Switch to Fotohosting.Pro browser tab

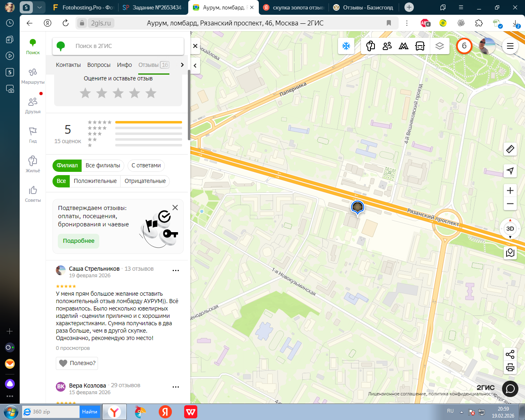tap(83, 7)
